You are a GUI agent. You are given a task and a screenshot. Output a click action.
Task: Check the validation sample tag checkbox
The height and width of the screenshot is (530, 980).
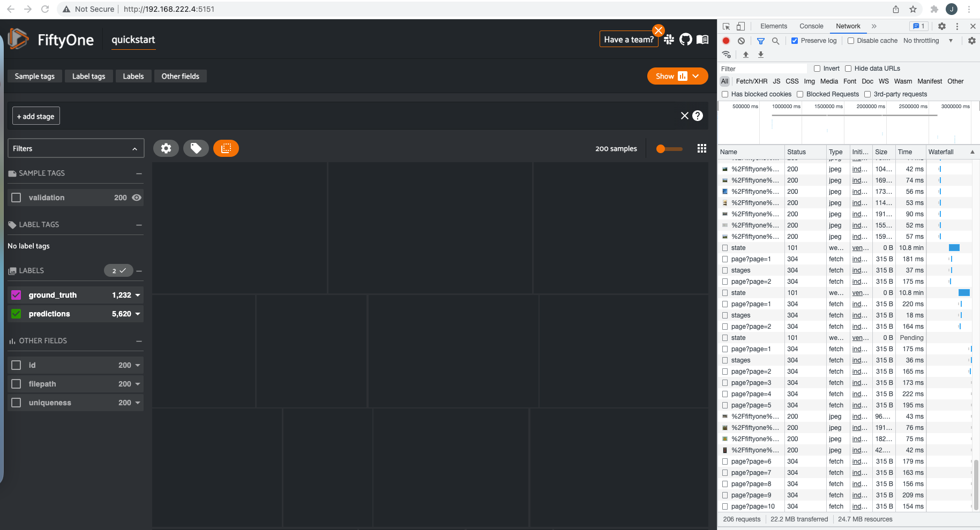(x=16, y=197)
